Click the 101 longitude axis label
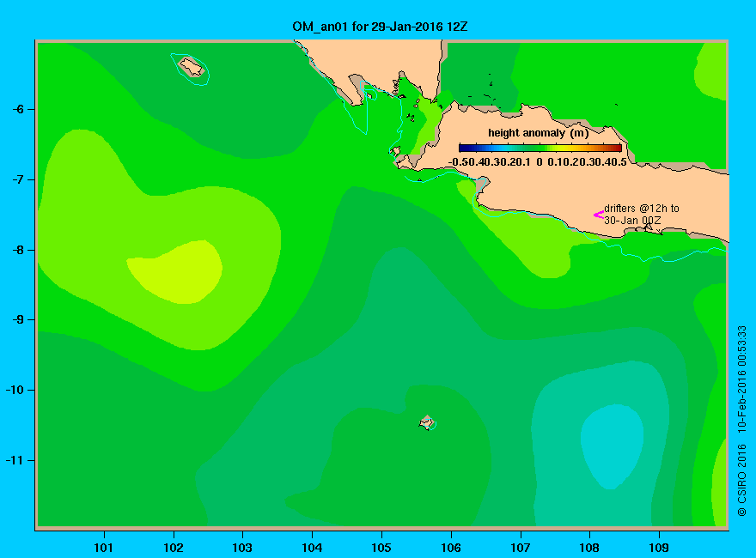 (103, 548)
